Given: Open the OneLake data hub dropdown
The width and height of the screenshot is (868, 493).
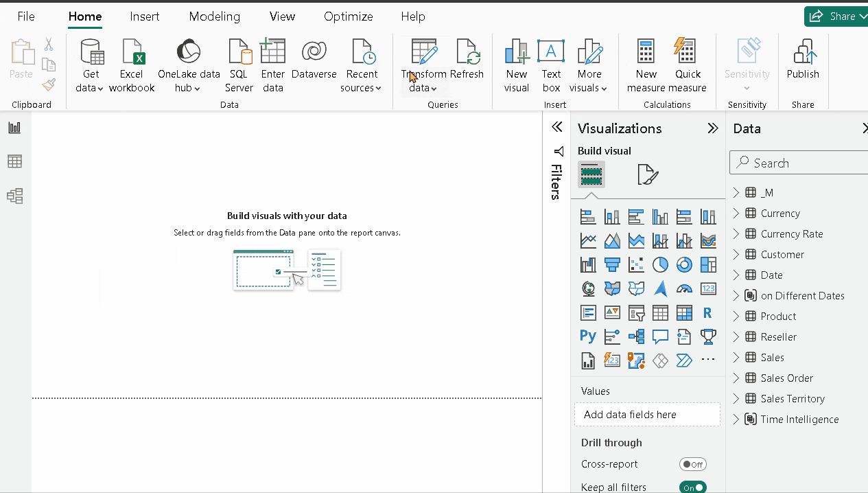Looking at the screenshot, I should (189, 66).
